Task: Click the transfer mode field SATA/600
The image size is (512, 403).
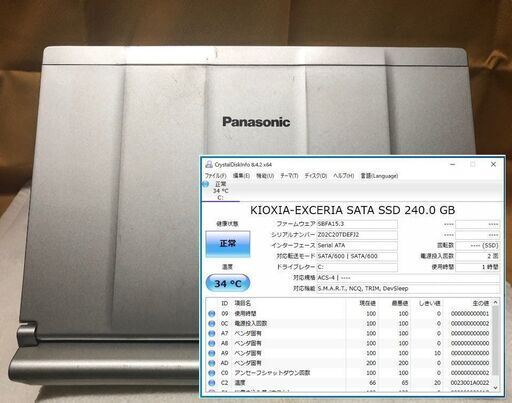Action: (x=357, y=256)
